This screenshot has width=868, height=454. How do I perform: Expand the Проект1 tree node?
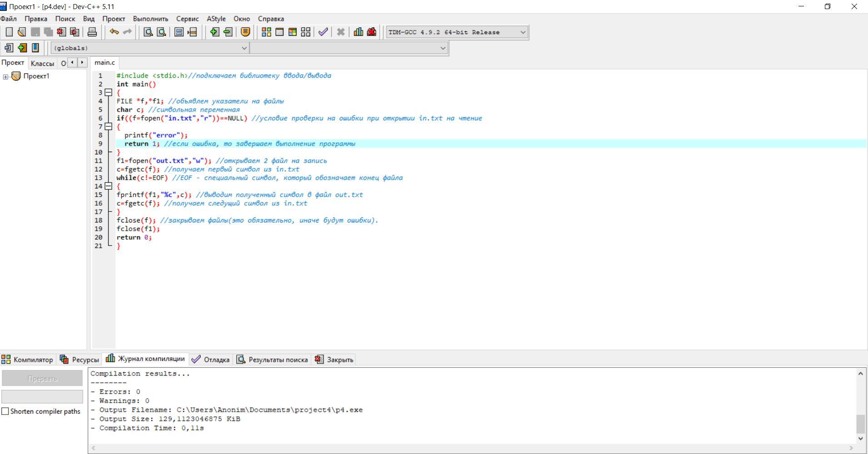pyautogui.click(x=5, y=76)
